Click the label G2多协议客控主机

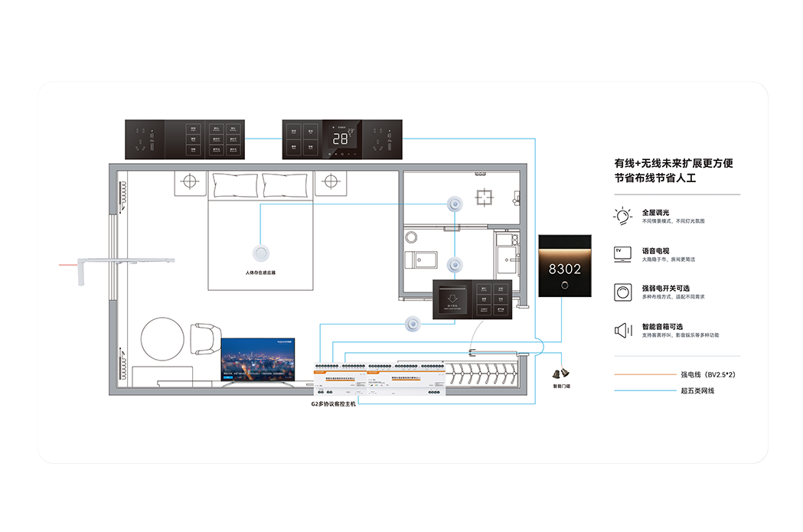pos(334,404)
